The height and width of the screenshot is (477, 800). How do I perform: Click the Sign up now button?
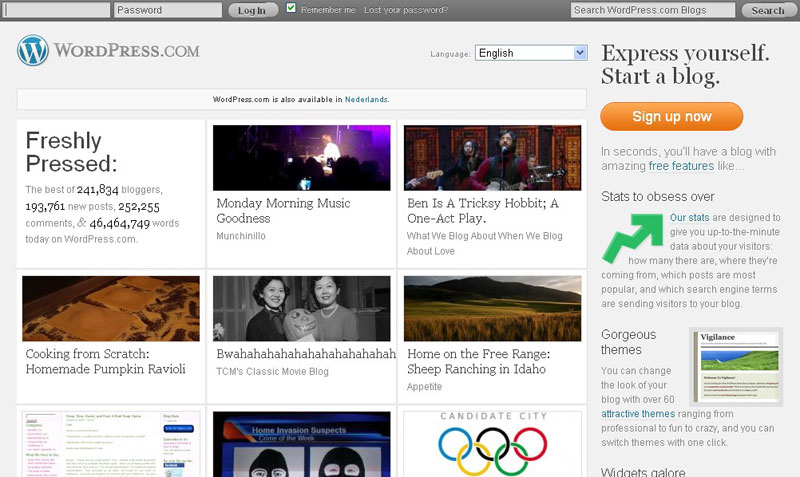pyautogui.click(x=671, y=117)
